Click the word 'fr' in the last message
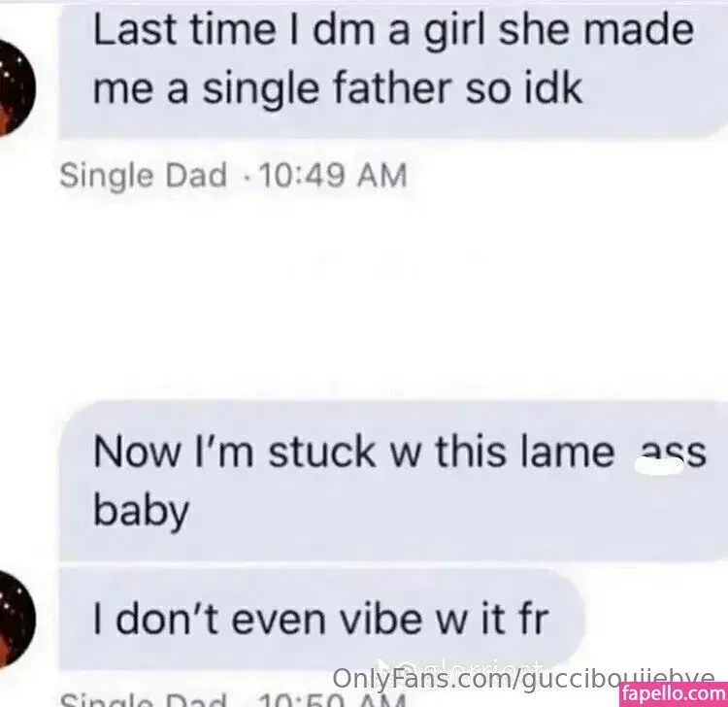Screen dimensions: 728x707 [x=535, y=619]
